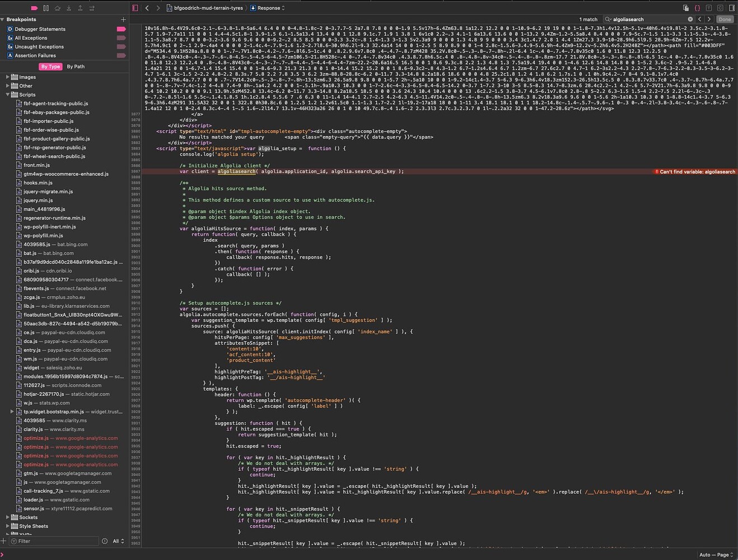Click the step into debugger icon

click(69, 8)
